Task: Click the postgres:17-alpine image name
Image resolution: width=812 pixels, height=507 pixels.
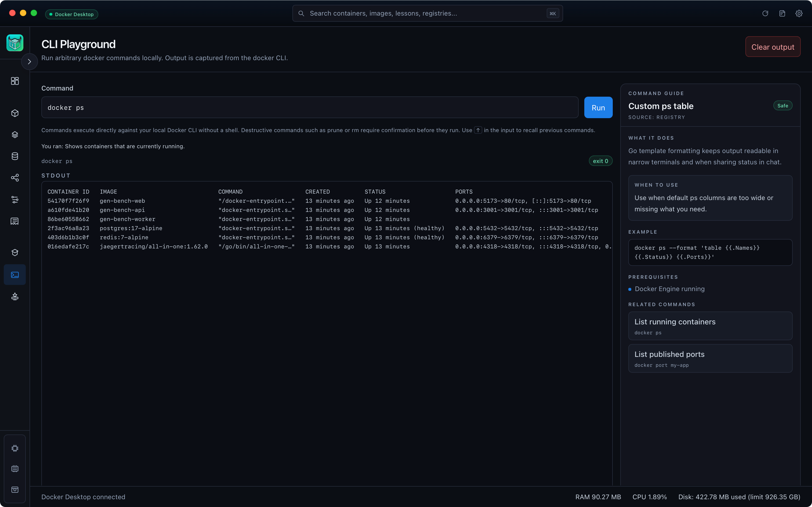Action: [x=131, y=228]
